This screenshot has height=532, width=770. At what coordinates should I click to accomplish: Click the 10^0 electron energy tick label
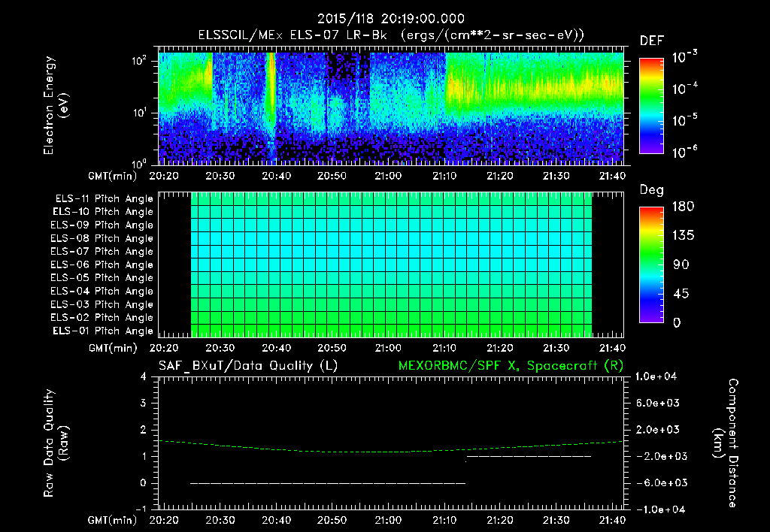139,163
